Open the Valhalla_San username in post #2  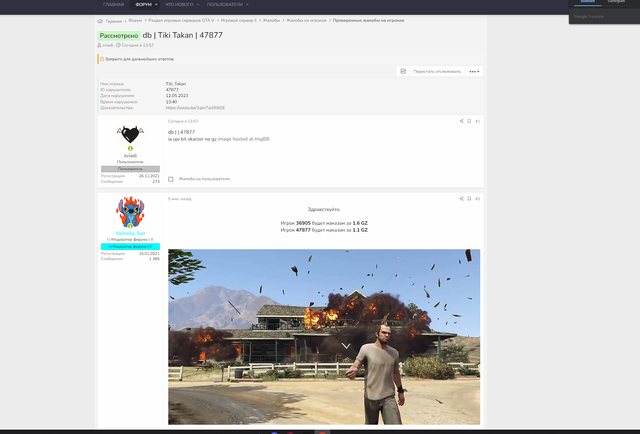[x=130, y=233]
